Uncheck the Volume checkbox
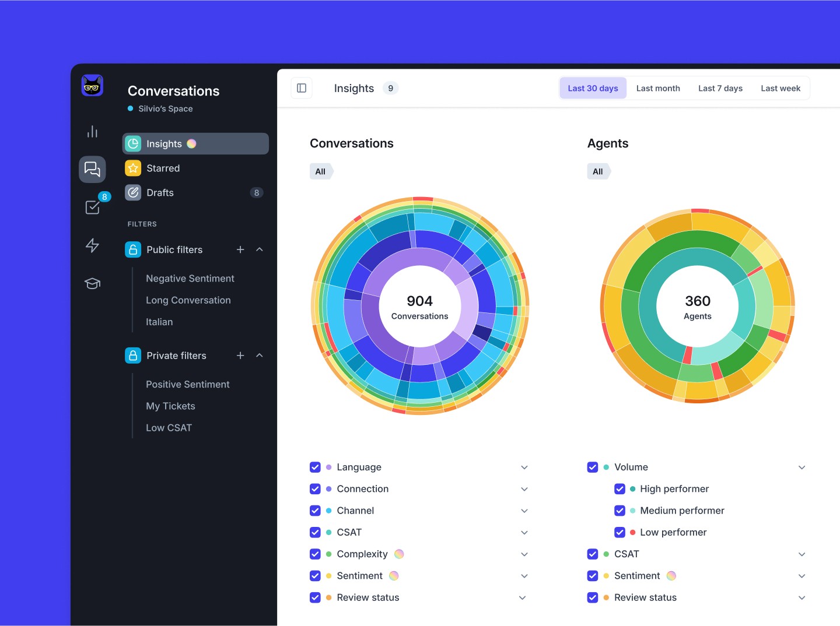The image size is (840, 626). (x=593, y=467)
